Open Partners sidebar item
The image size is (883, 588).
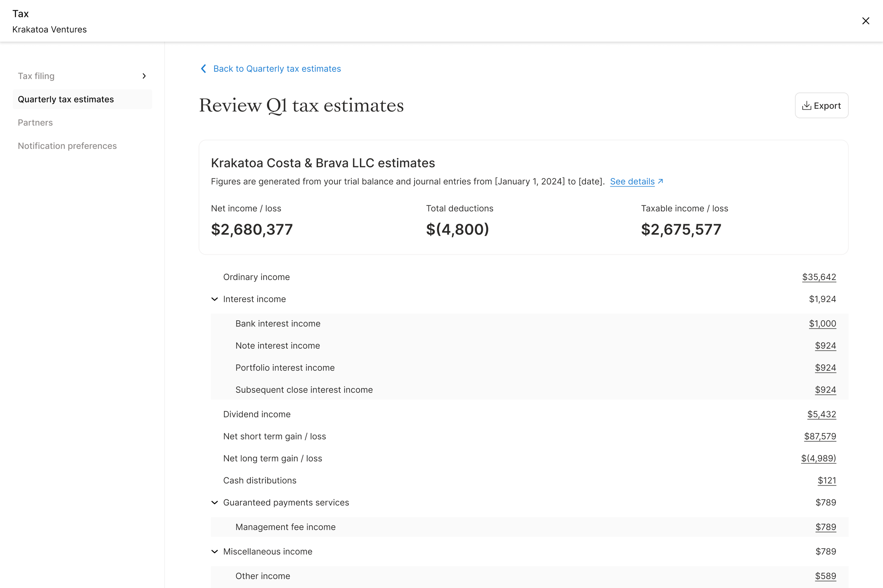click(35, 122)
